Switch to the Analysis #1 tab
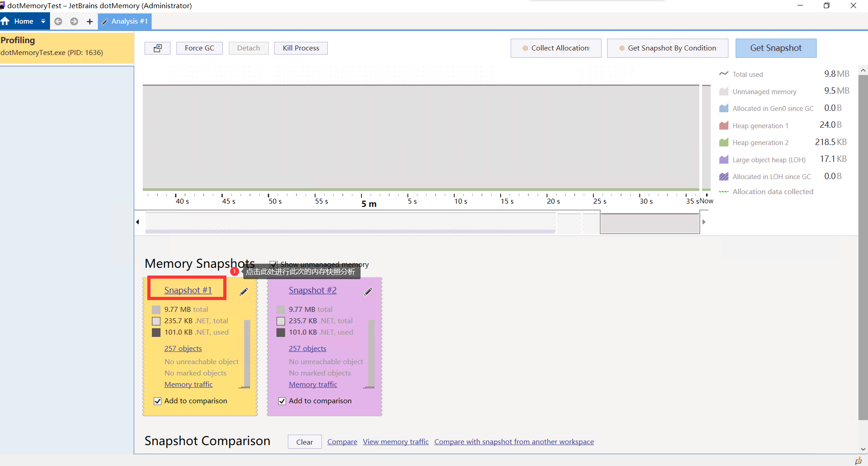The width and height of the screenshot is (868, 466). tap(125, 21)
